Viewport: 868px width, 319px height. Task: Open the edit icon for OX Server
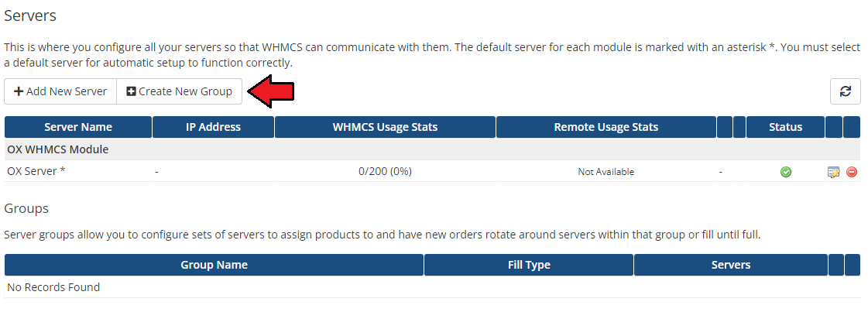pyautogui.click(x=834, y=172)
